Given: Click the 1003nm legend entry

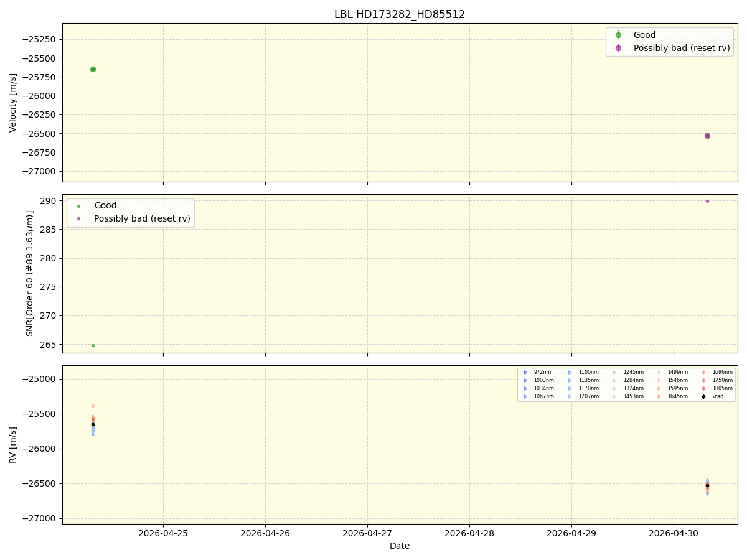Looking at the screenshot, I should point(538,380).
